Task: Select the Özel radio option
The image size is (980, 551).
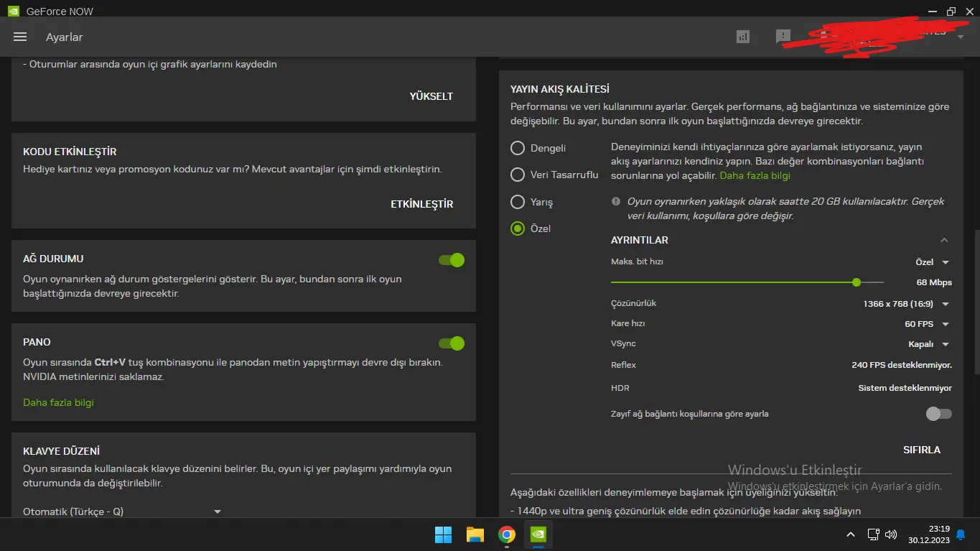Action: 518,228
